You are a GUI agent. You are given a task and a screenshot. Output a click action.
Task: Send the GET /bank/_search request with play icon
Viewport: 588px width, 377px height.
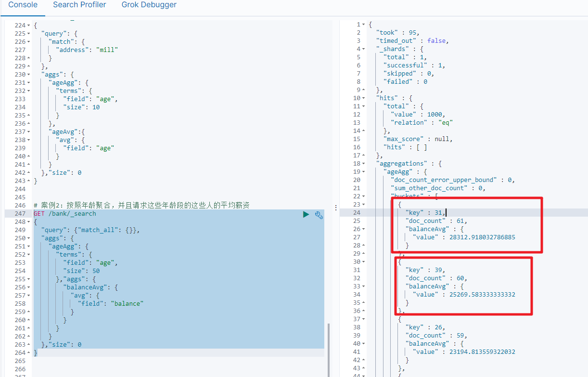click(x=306, y=215)
